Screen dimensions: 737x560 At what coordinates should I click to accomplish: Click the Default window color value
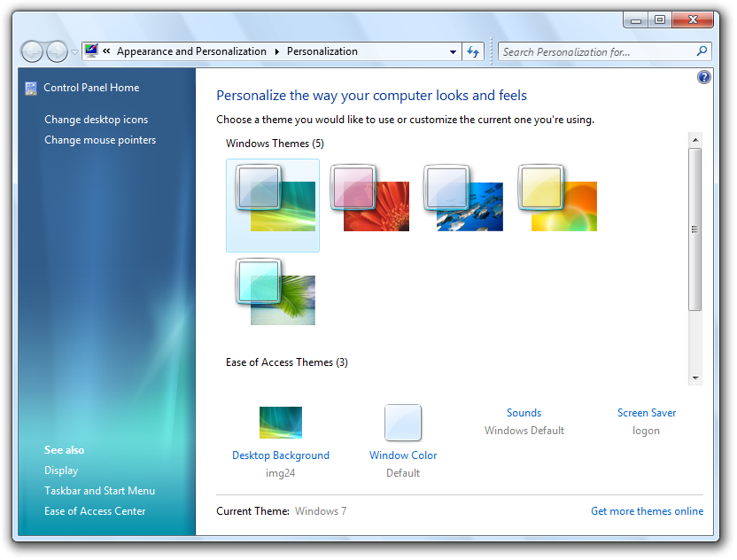[x=403, y=473]
